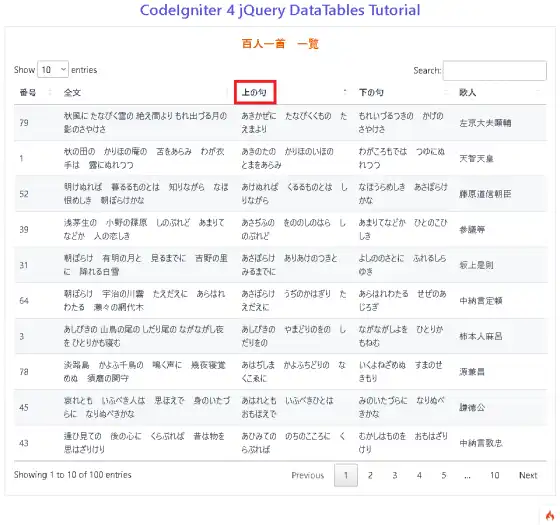Image resolution: width=560 pixels, height=525 pixels.
Task: Click number cell 31
Action: click(x=24, y=265)
